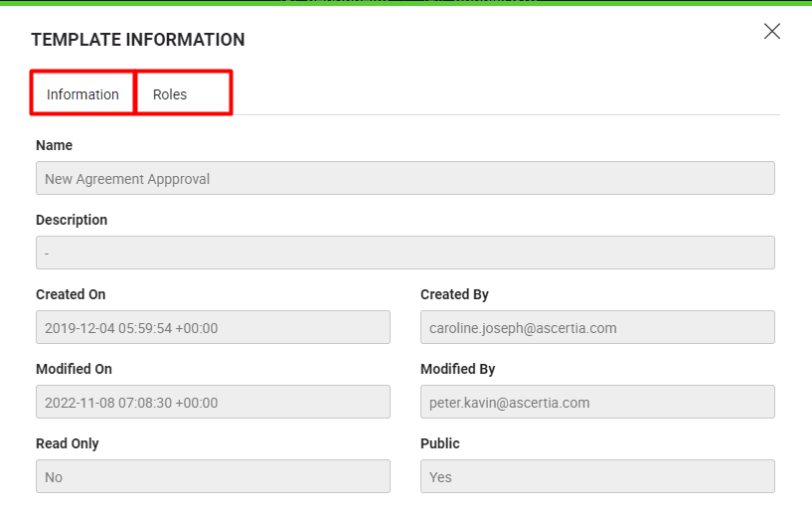Click the Description label
This screenshot has width=812, height=517.
pos(72,220)
